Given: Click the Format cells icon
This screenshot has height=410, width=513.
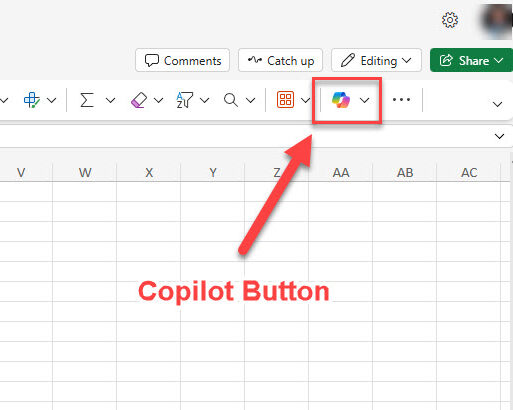Looking at the screenshot, I should tap(32, 100).
